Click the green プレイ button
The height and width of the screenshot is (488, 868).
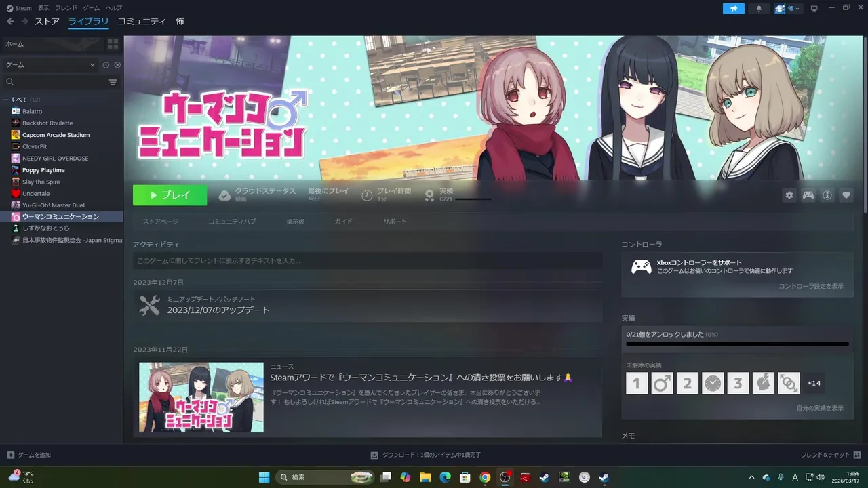coord(170,195)
